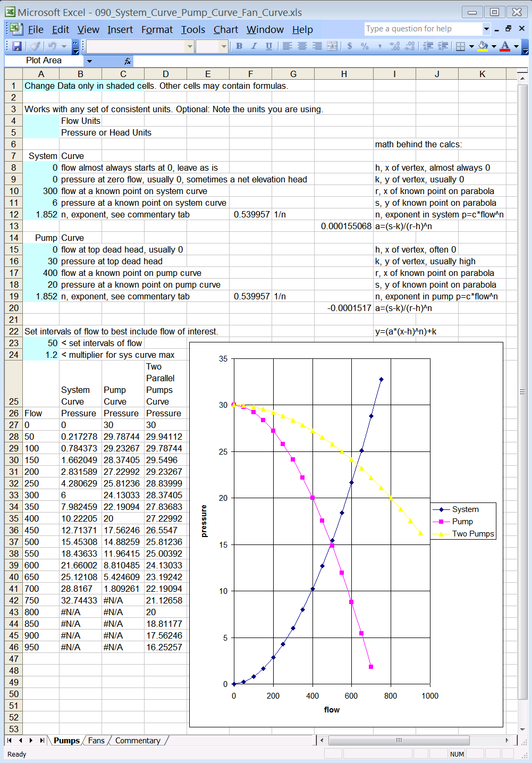532x763 pixels.
Task: Go to previous sheet tab arrow
Action: 20,740
